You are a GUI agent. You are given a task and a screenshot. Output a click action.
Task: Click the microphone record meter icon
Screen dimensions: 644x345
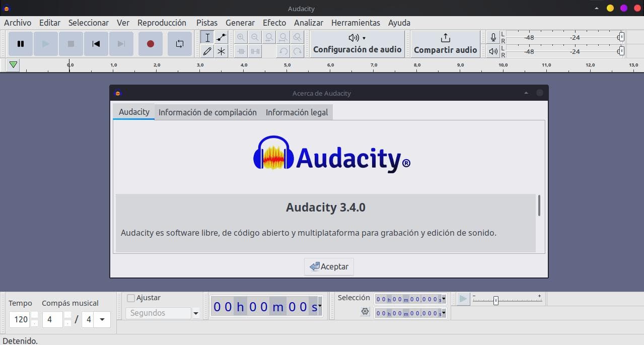click(x=493, y=37)
